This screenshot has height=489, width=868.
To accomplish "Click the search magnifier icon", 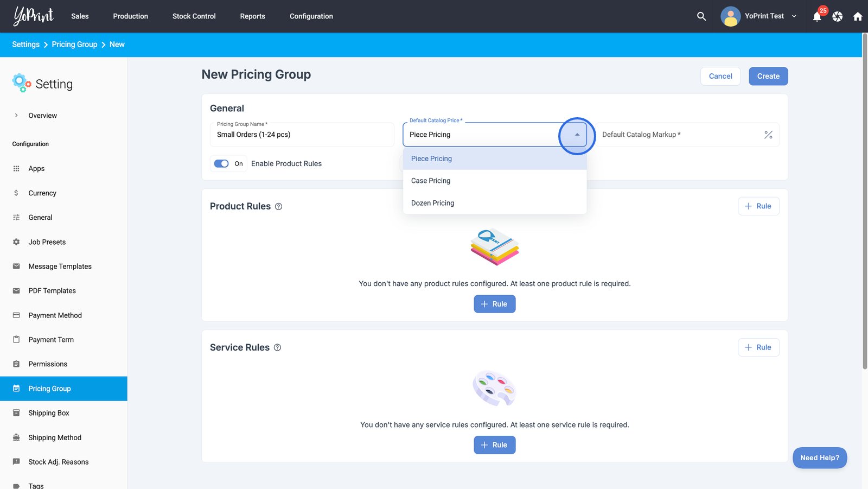I will pyautogui.click(x=701, y=16).
